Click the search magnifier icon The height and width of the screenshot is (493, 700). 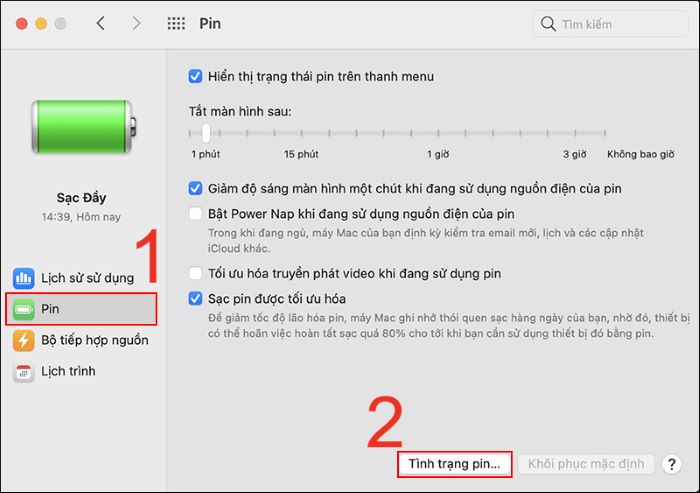[548, 23]
